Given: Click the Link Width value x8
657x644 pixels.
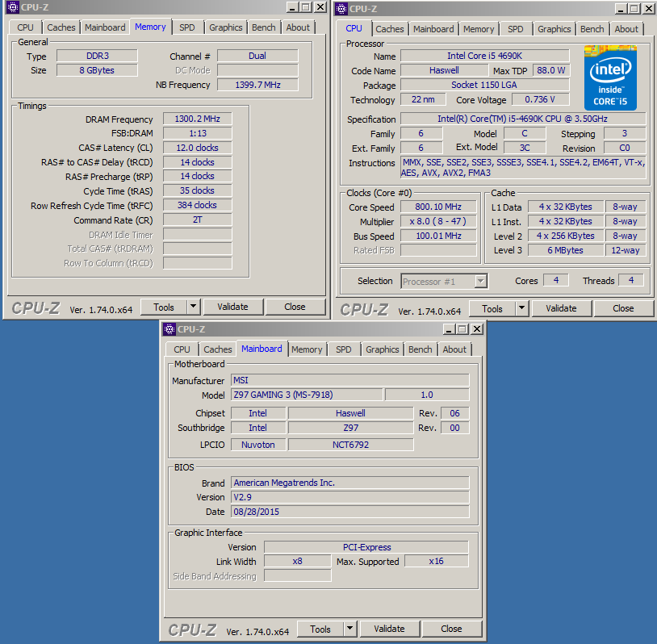Looking at the screenshot, I should pos(298,562).
